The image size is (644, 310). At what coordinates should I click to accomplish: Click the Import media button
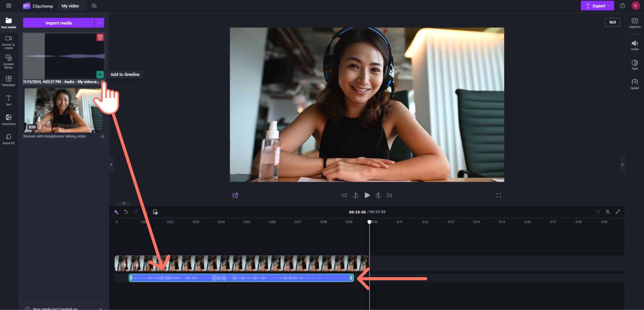click(x=59, y=23)
